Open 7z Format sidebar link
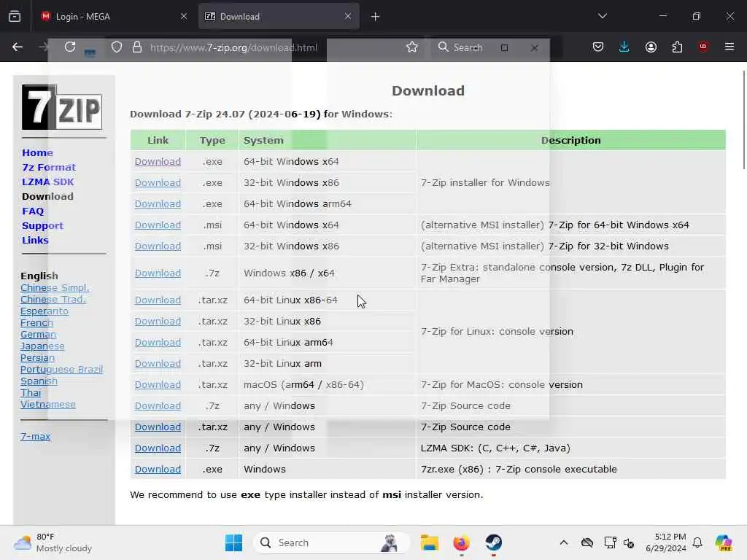747x560 pixels. tap(49, 168)
